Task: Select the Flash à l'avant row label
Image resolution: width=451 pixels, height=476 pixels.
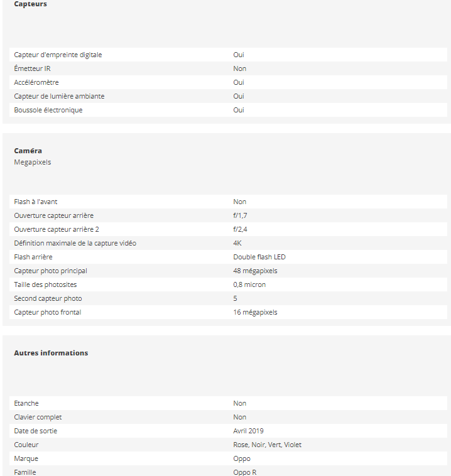Action: [36, 202]
